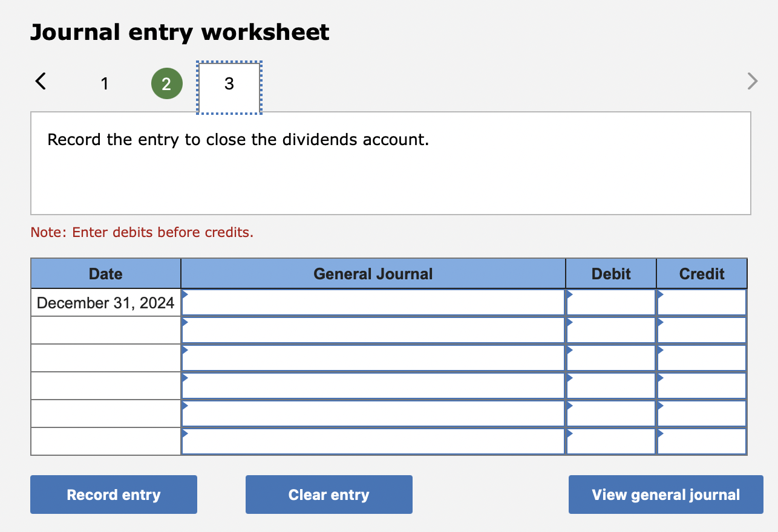The width and height of the screenshot is (778, 532).
Task: Open View general journal
Action: coord(666,495)
